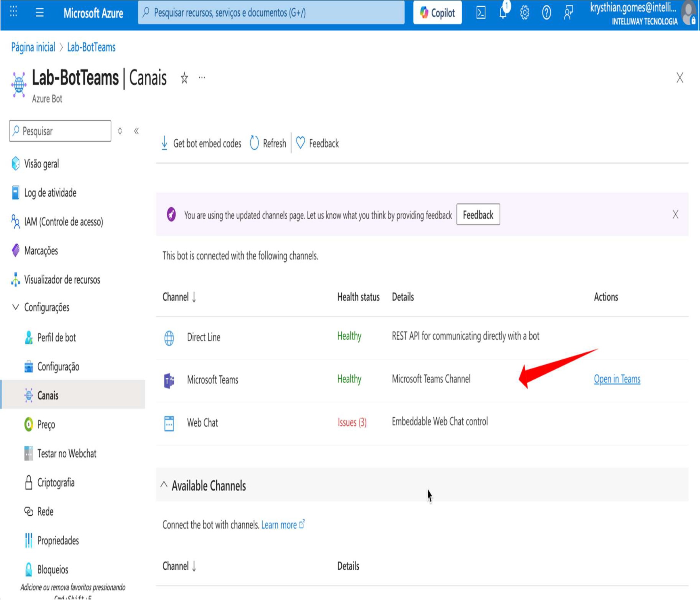This screenshot has height=600, width=700.
Task: Open the Open in Teams link
Action: point(617,380)
